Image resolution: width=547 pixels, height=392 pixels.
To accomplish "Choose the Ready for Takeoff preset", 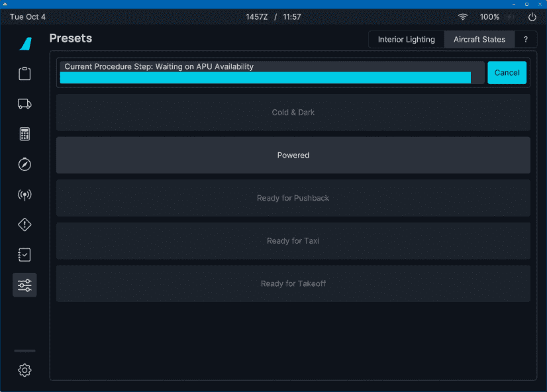I will click(x=293, y=284).
